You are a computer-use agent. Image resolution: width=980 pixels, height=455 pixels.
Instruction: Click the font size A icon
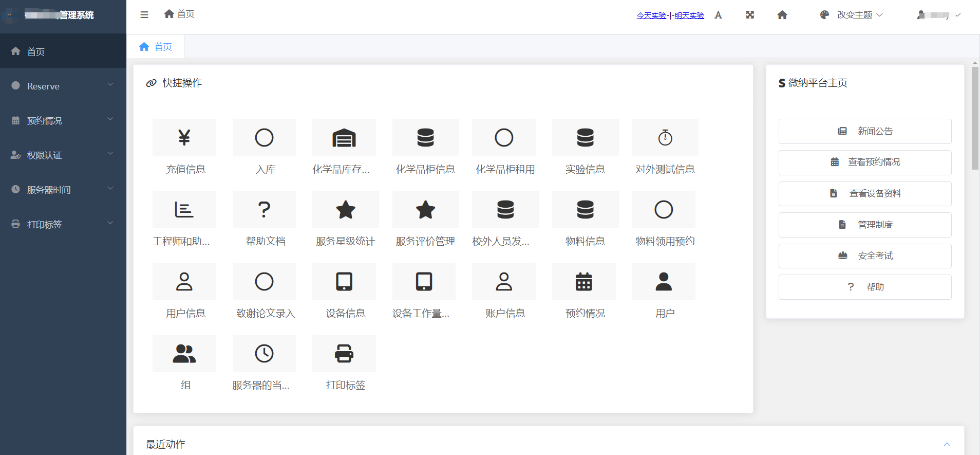tap(718, 15)
